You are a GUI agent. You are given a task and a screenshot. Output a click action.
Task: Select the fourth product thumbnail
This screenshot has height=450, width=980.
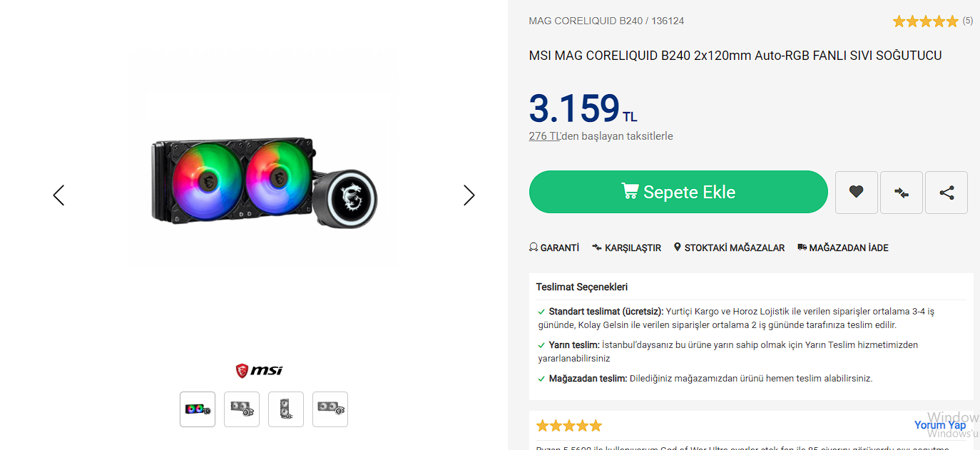pos(330,409)
